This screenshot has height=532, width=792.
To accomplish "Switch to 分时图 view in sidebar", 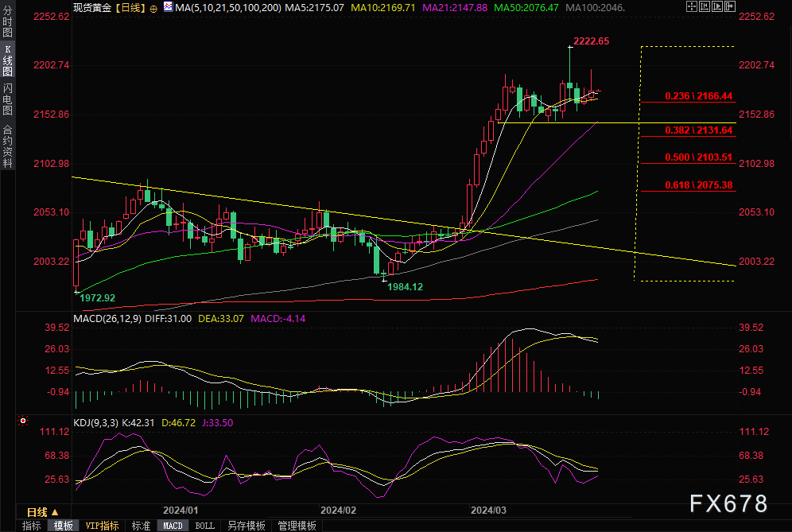I will pos(7,24).
